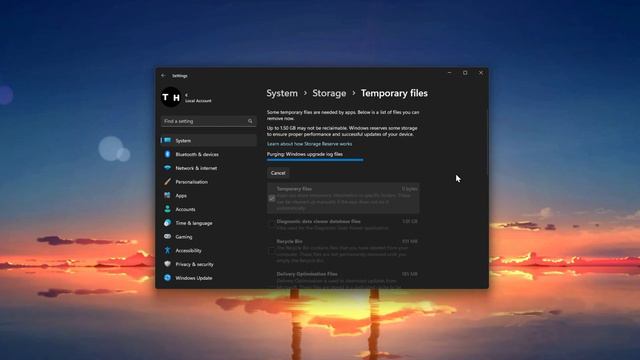Cancel the purging operation

(278, 173)
